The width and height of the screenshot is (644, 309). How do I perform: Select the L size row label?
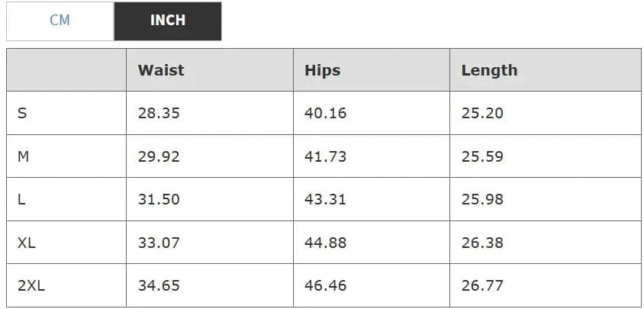coord(21,200)
